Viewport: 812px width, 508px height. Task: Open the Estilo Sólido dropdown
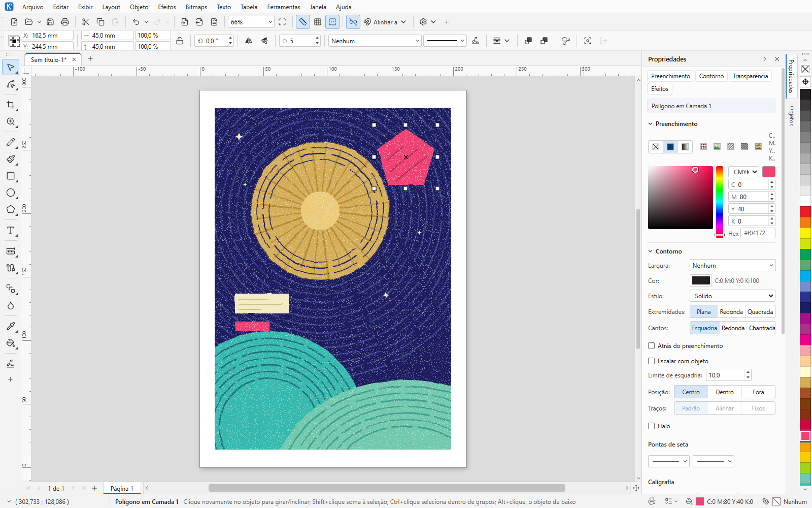point(732,296)
